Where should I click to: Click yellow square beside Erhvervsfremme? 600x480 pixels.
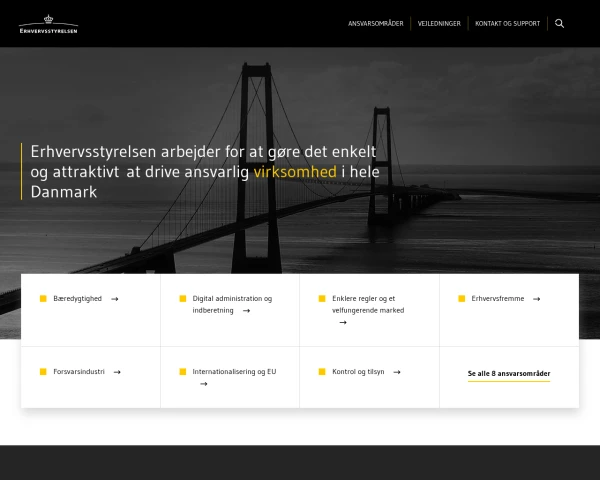(x=462, y=299)
